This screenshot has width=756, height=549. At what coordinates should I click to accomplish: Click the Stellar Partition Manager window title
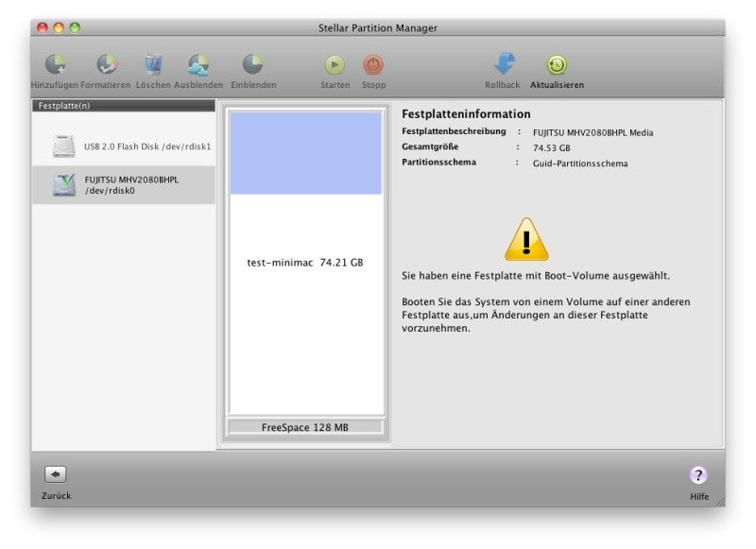(377, 28)
